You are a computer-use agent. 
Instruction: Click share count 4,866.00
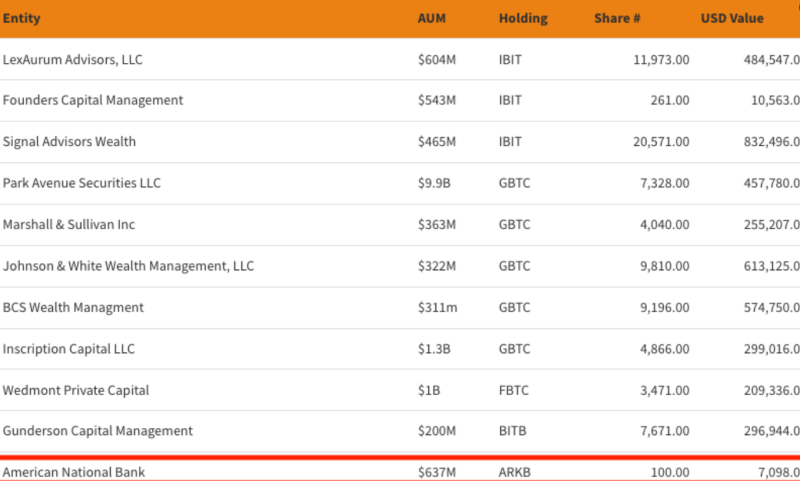[665, 349]
